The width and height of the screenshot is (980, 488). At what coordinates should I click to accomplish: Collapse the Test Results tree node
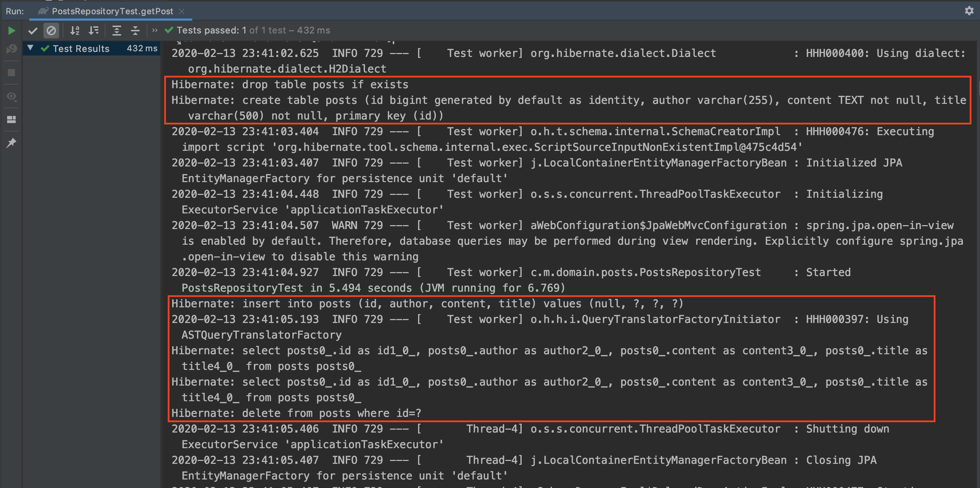coord(30,48)
